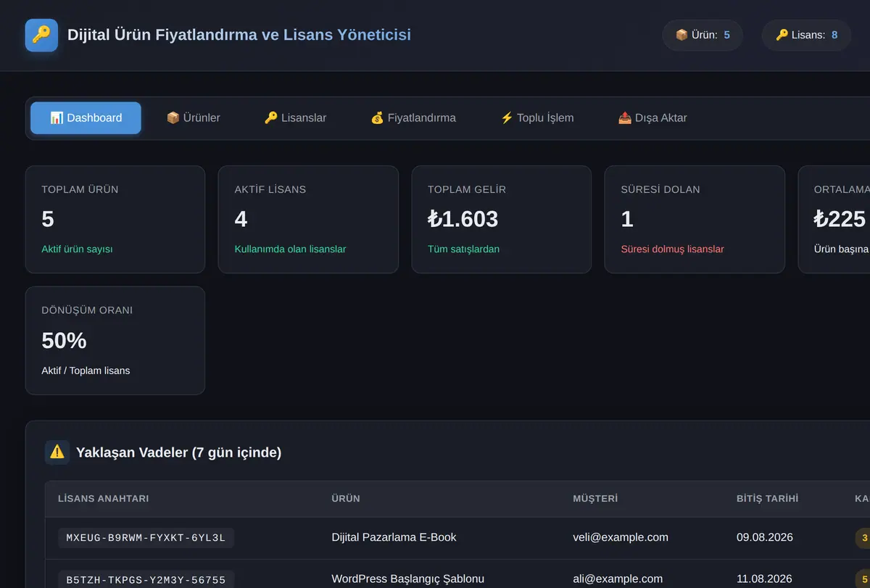Select the Toplu İşlem tab

click(537, 118)
